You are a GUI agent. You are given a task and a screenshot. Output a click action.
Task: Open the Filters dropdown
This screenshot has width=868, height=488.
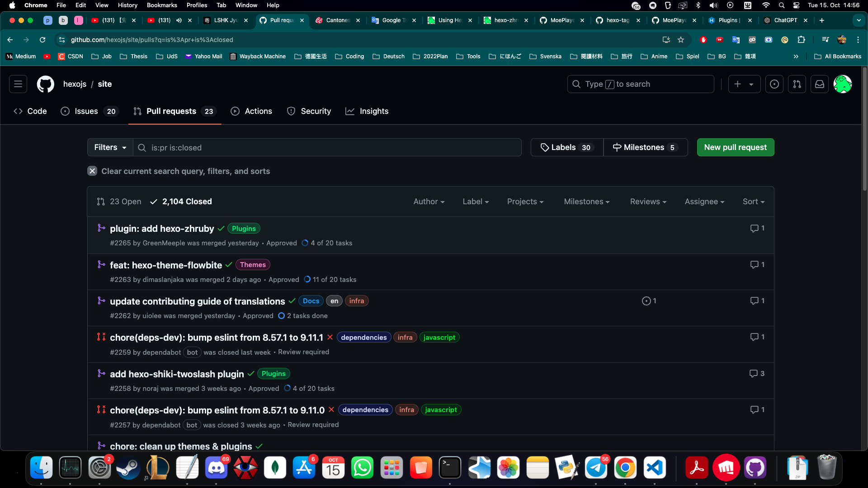[x=110, y=147]
